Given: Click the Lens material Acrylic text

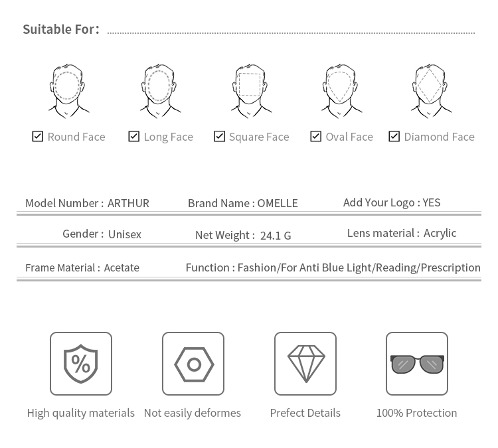Looking at the screenshot, I should 402,233.
